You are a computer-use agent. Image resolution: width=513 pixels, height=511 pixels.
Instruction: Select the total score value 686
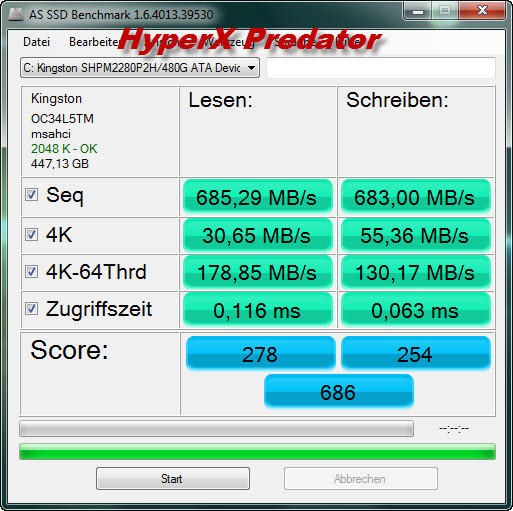coord(338,392)
